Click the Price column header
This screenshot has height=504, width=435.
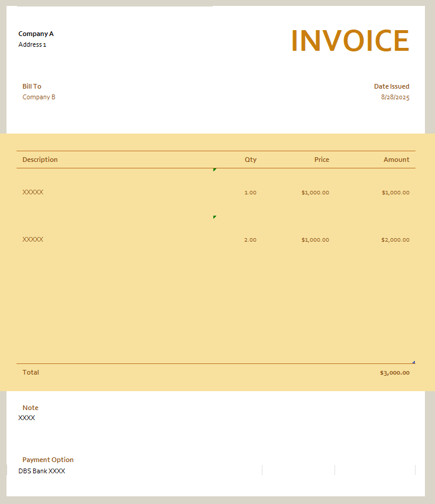coord(322,160)
